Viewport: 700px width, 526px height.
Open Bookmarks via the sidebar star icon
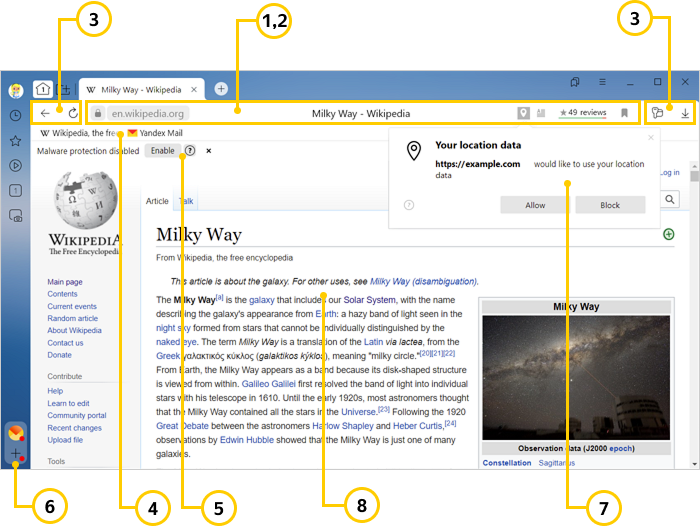(16, 140)
